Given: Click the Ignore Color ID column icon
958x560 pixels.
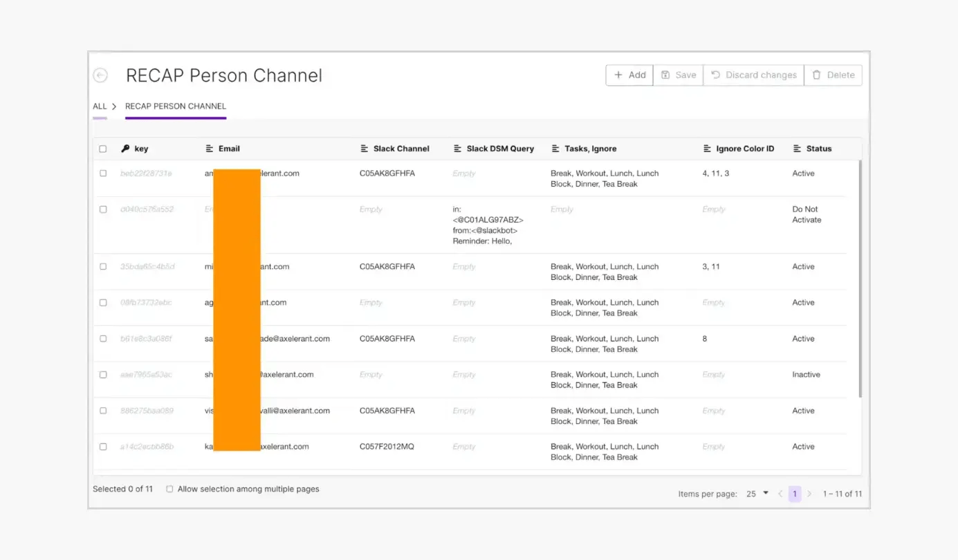Looking at the screenshot, I should pyautogui.click(x=707, y=149).
